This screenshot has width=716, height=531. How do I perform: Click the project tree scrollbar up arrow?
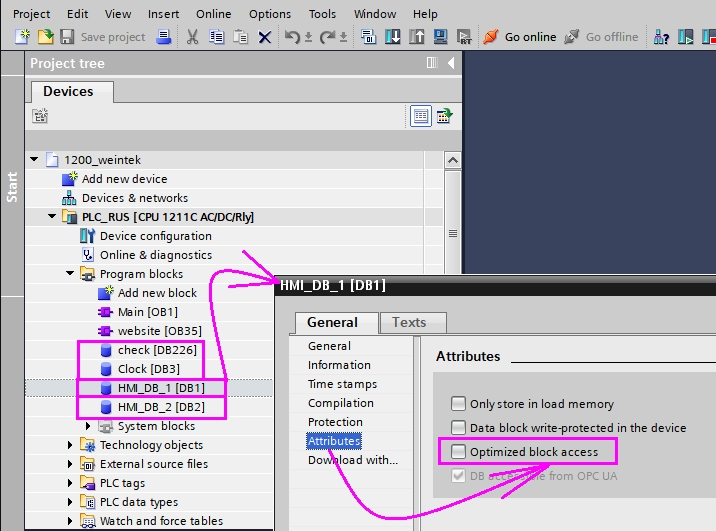453,160
